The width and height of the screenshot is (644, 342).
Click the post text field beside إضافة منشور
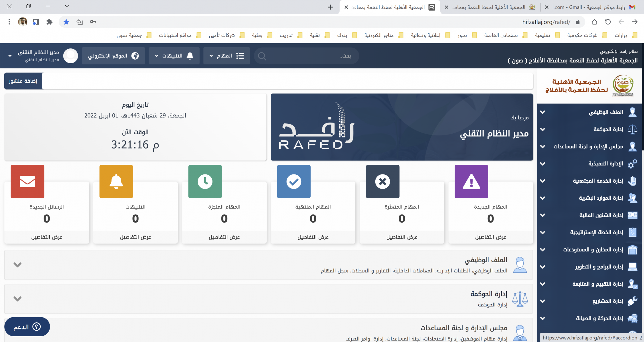287,81
